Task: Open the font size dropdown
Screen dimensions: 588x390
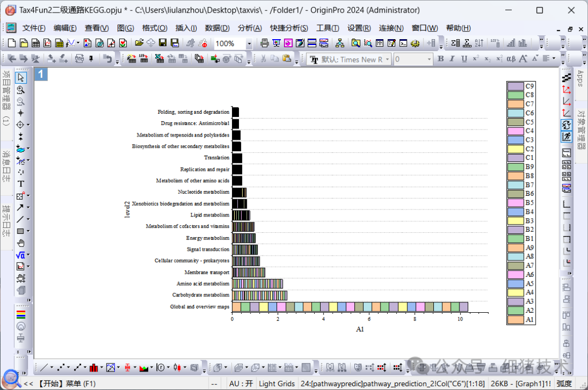Action: (x=429, y=59)
